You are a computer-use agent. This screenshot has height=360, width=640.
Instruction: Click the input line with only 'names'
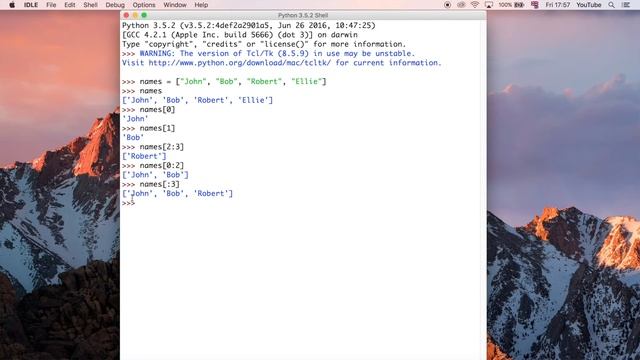tap(142, 91)
